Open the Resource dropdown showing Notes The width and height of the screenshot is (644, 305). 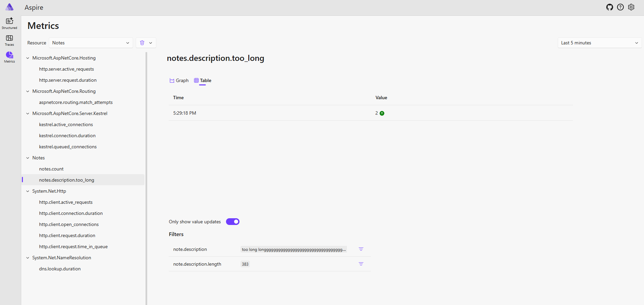[x=90, y=43]
